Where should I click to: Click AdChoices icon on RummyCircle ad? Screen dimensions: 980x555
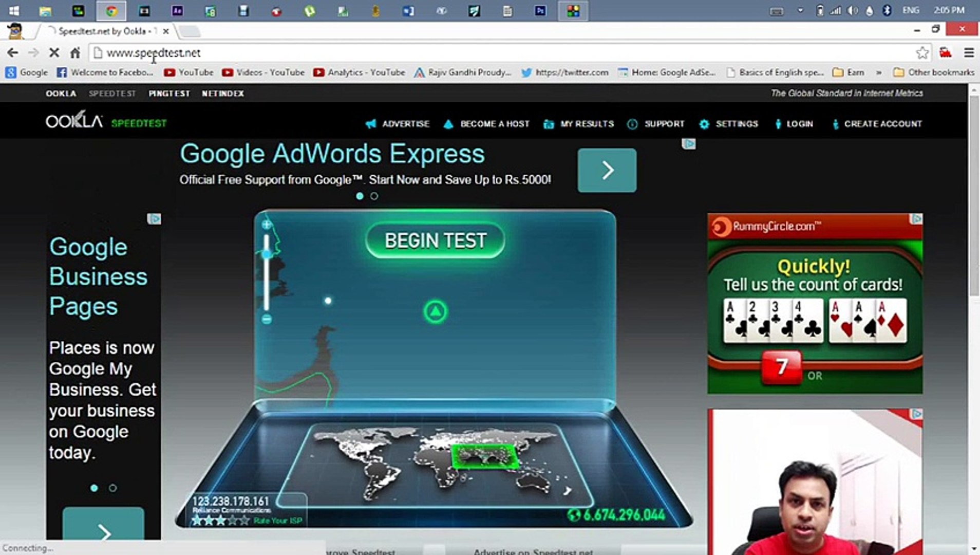click(916, 219)
